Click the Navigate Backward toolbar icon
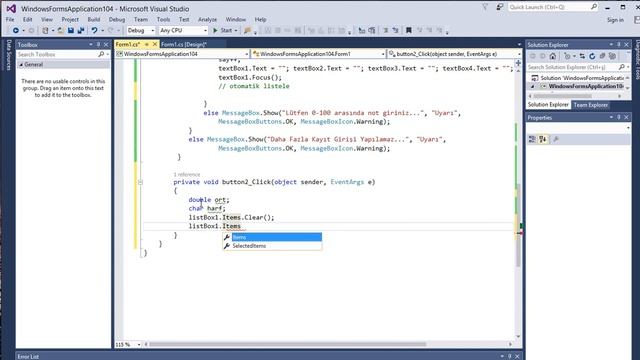 tap(16, 31)
